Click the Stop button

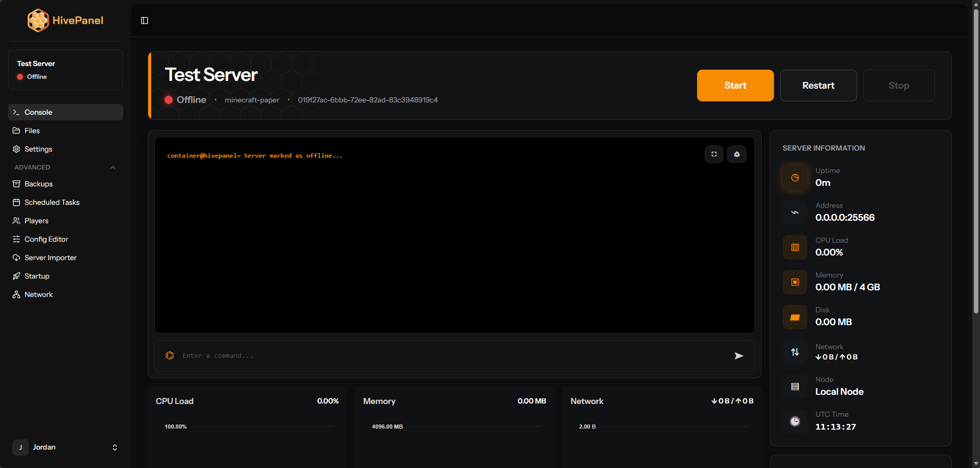899,86
